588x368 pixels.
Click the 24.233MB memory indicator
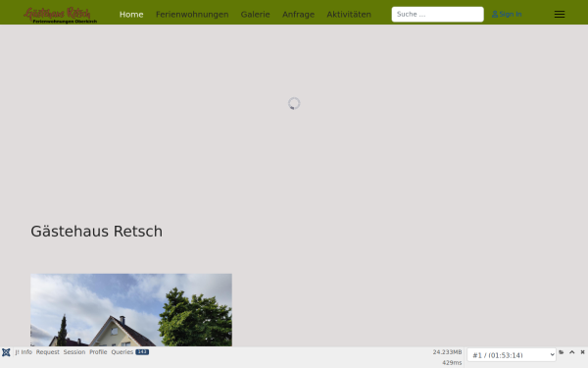point(447,352)
